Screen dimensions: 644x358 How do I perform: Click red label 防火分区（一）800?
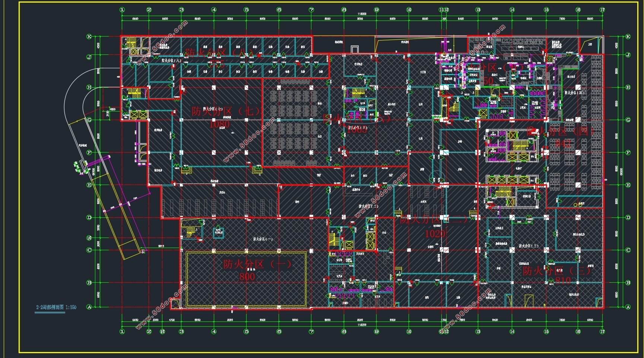pos(257,270)
